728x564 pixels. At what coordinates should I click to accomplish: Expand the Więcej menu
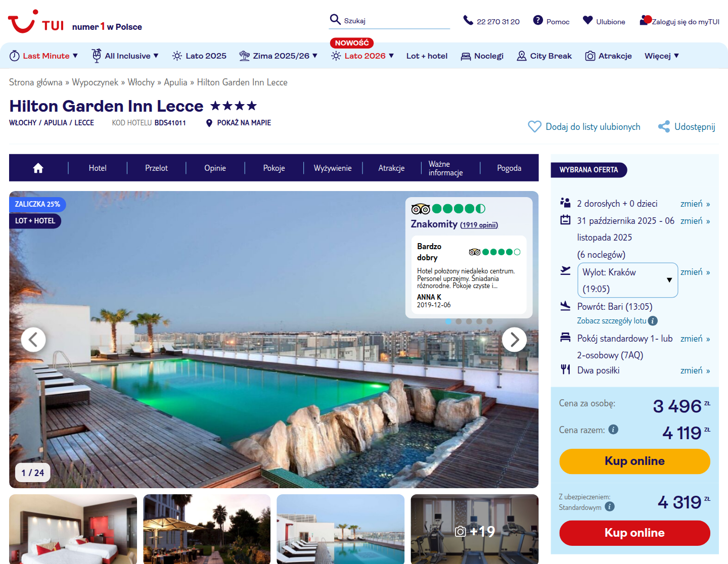(x=661, y=56)
